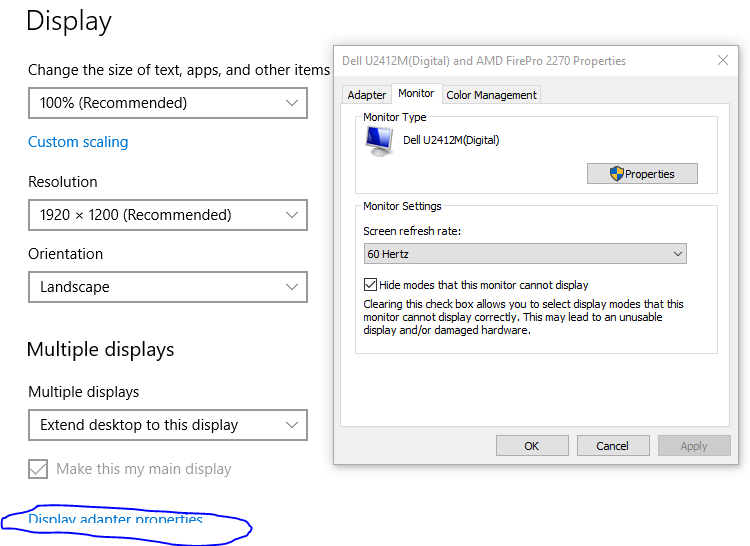Open the Orientation dropdown set to Landscape

pyautogui.click(x=167, y=287)
